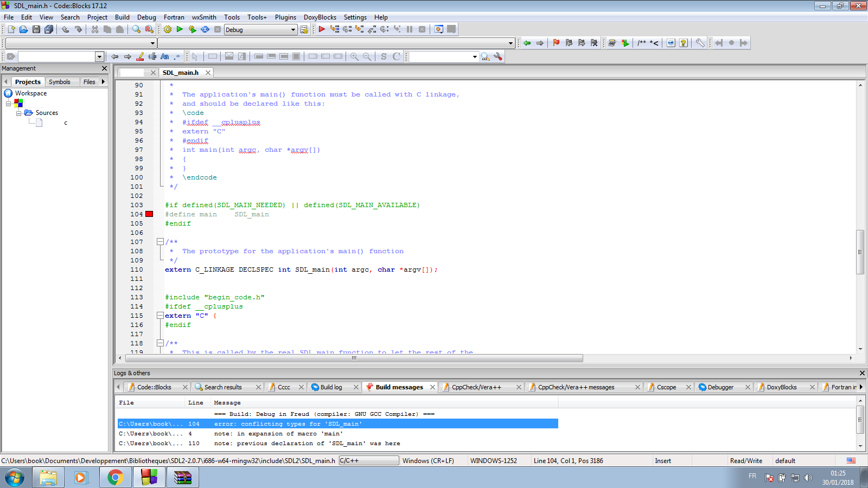Screen dimensions: 868x488
Task: Insert a DoxyBlocks comment block
Action: pyautogui.click(x=647, y=43)
